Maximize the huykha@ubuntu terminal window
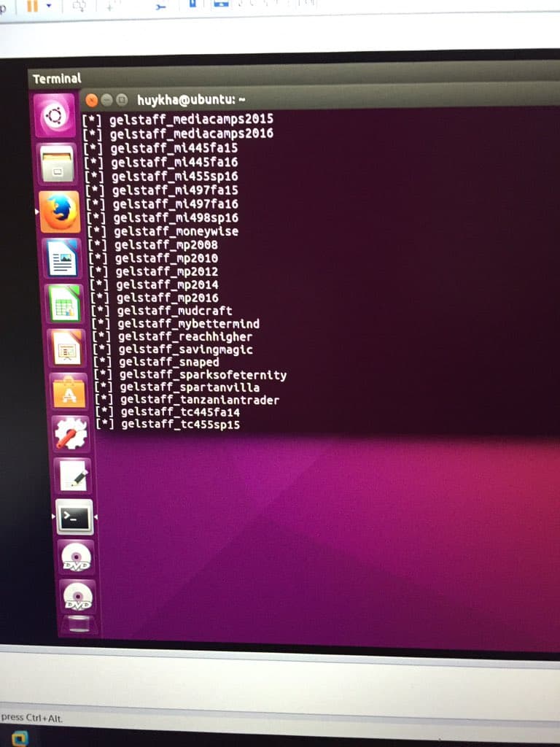The height and width of the screenshot is (747, 560). click(x=122, y=99)
